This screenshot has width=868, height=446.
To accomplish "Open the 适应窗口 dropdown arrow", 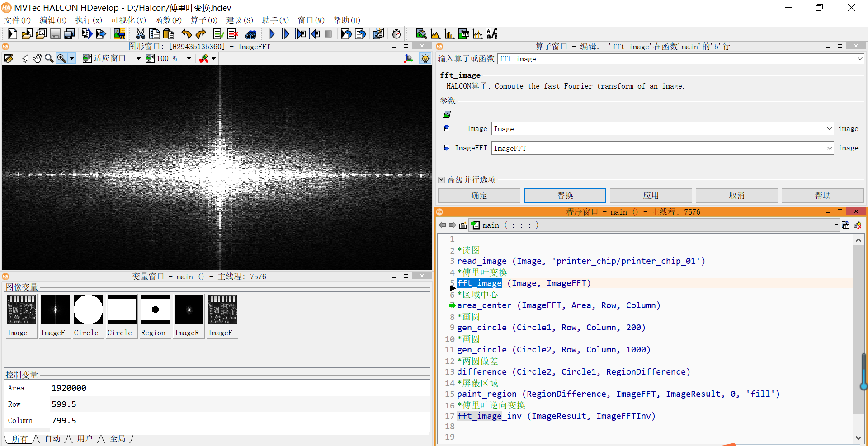I will (138, 58).
